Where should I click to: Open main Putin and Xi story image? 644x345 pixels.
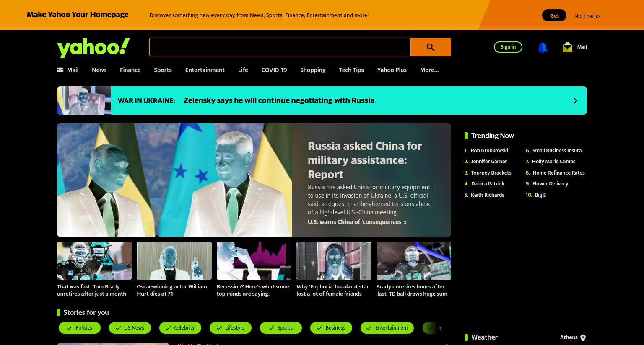tap(174, 180)
